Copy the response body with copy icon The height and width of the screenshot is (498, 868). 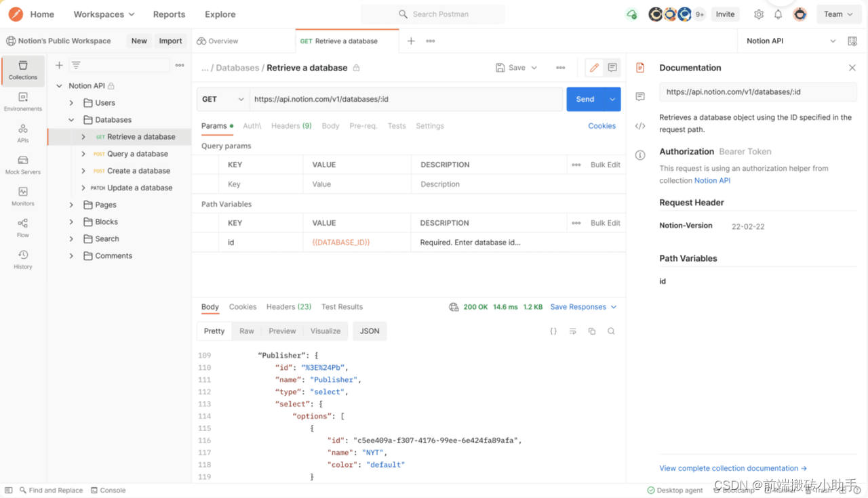coord(592,331)
